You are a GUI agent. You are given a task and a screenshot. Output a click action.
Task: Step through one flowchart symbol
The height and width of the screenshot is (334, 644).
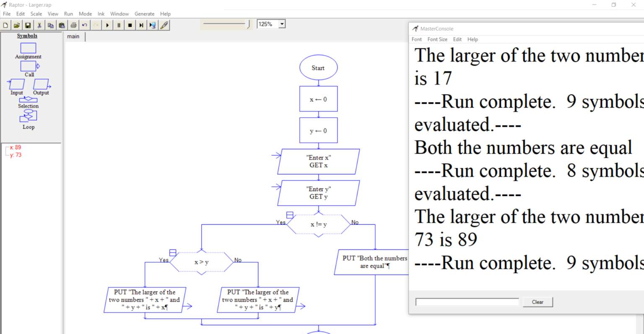141,25
